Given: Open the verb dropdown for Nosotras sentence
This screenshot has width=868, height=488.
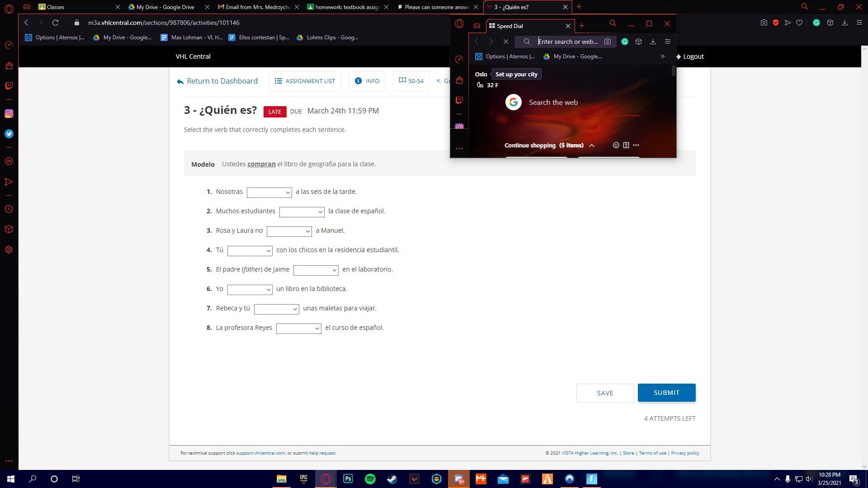Looking at the screenshot, I should click(269, 192).
